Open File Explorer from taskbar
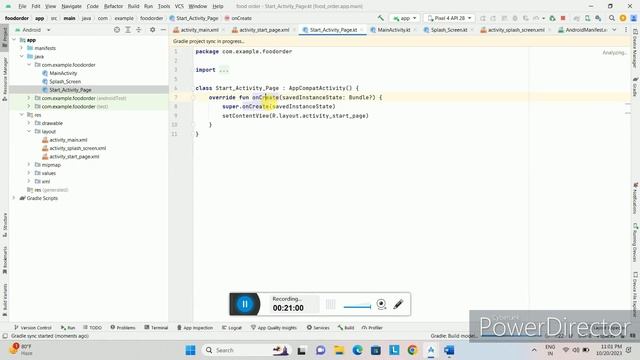 tap(339, 350)
